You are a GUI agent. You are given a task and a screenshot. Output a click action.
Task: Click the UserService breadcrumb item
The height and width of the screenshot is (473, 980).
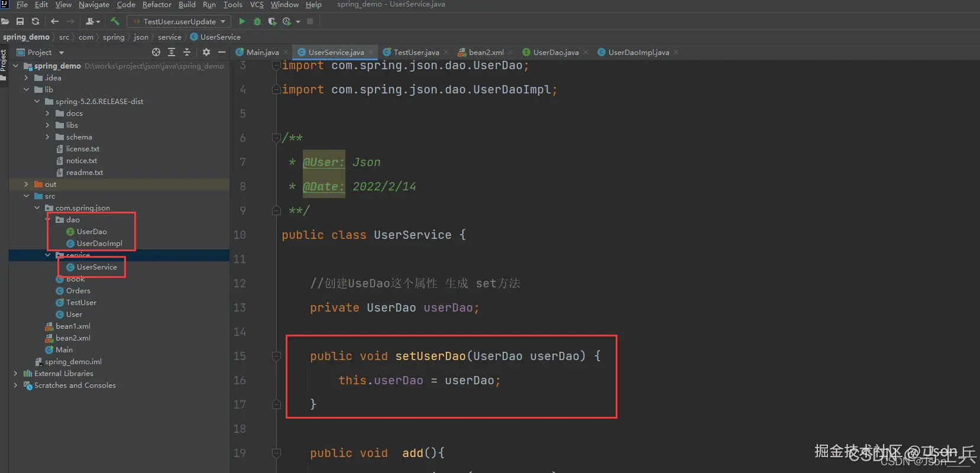[215, 37]
